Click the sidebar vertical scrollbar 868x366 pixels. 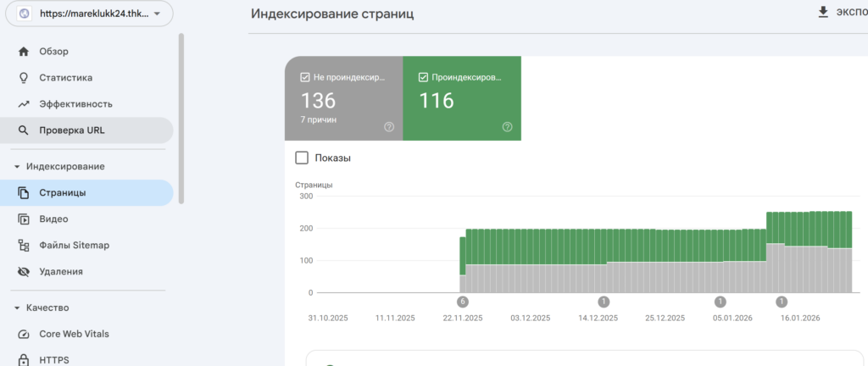(x=181, y=119)
